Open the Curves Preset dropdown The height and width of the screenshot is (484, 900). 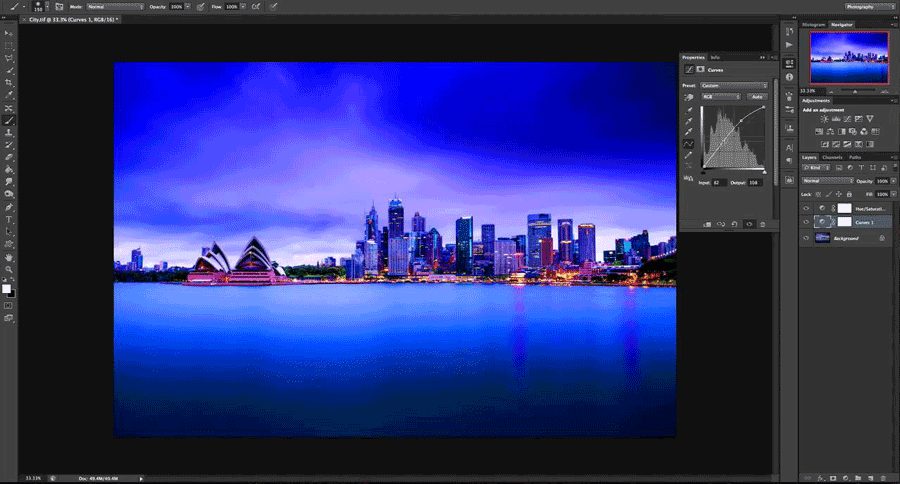[732, 86]
